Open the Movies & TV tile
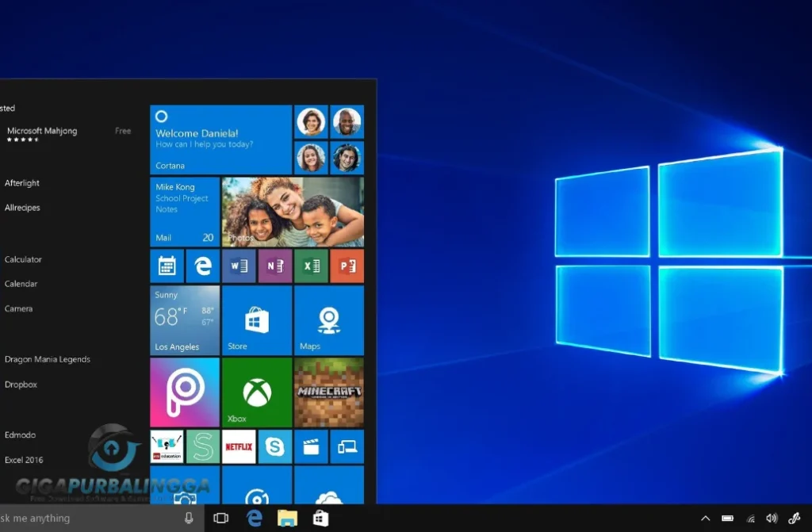The image size is (812, 532). coord(311,446)
